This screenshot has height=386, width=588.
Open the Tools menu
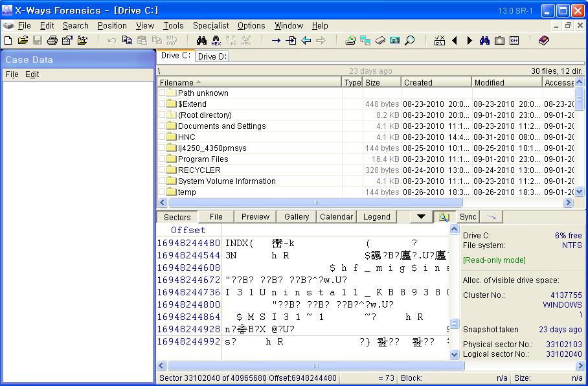click(x=174, y=25)
